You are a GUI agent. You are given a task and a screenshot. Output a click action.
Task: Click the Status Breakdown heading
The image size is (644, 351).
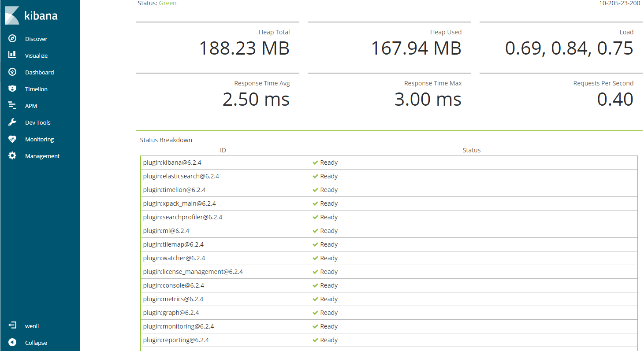click(166, 140)
